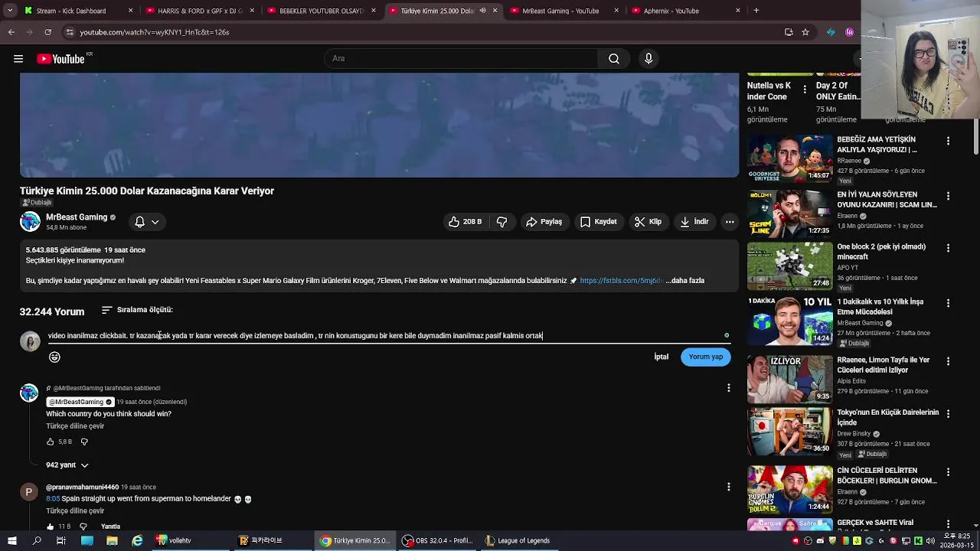Viewport: 980px width, 551px height.
Task: Bookmark this page with the star icon
Action: coord(805,32)
